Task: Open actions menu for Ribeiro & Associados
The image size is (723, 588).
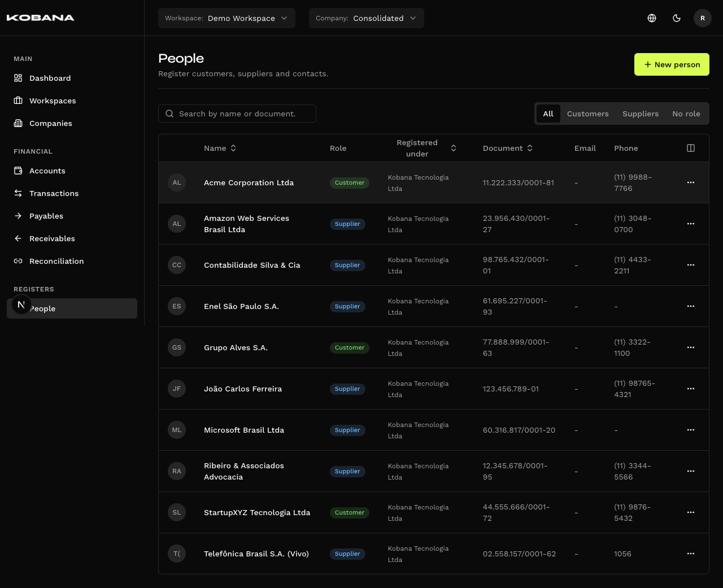Action: coord(690,471)
